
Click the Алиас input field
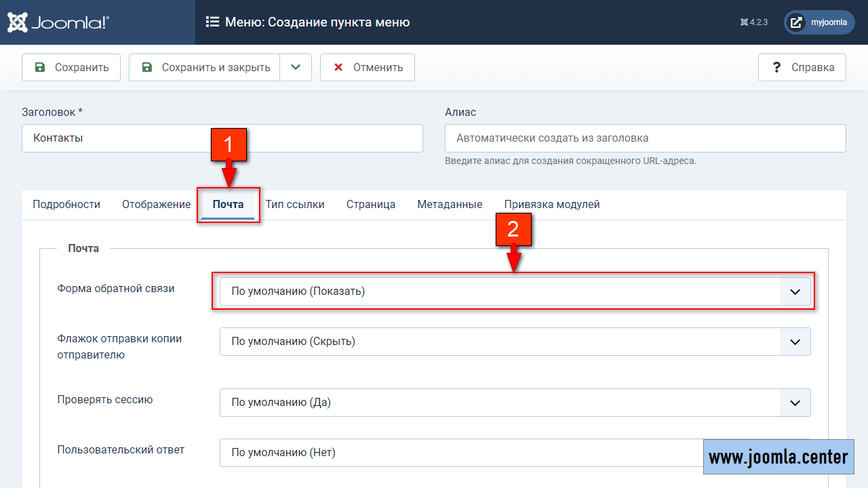pyautogui.click(x=645, y=138)
